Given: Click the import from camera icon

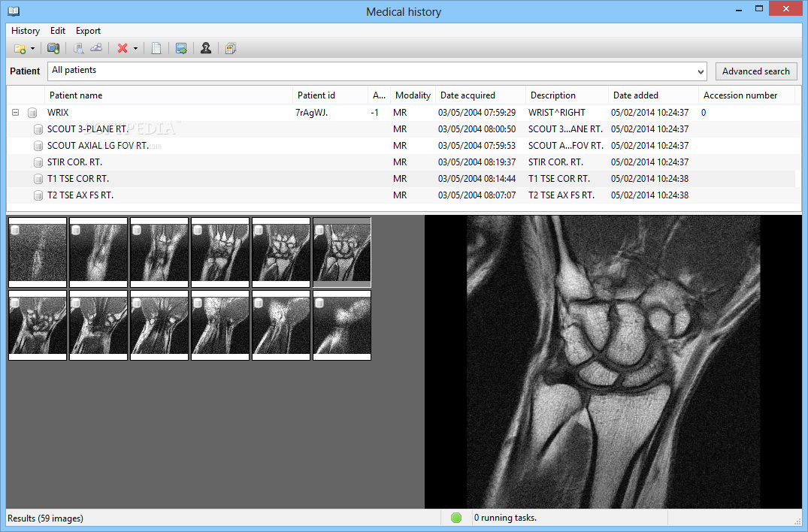Looking at the screenshot, I should (x=53, y=48).
